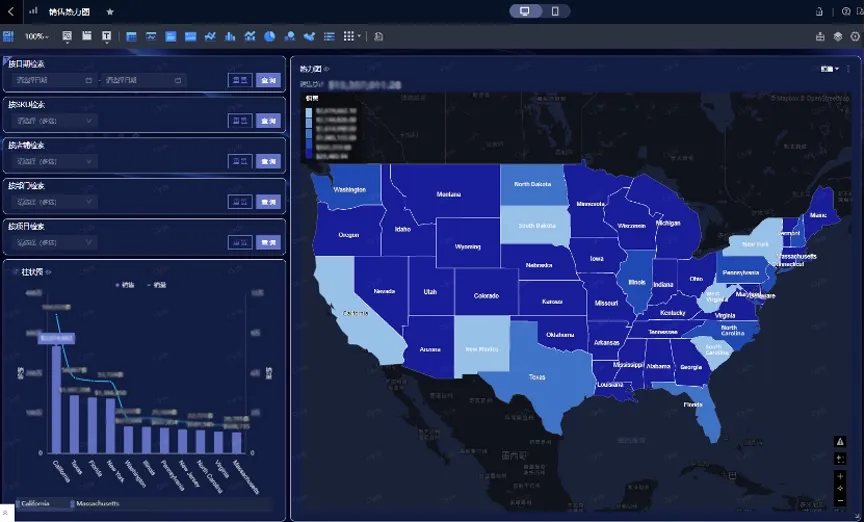This screenshot has width=866, height=522.
Task: Click reset button in SKU filter
Action: (240, 120)
